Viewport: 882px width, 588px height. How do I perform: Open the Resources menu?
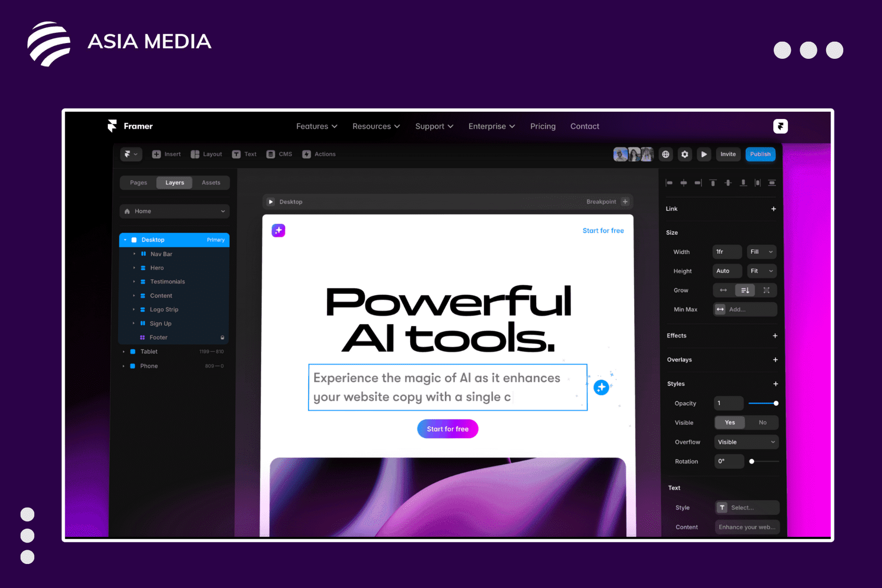click(x=376, y=126)
